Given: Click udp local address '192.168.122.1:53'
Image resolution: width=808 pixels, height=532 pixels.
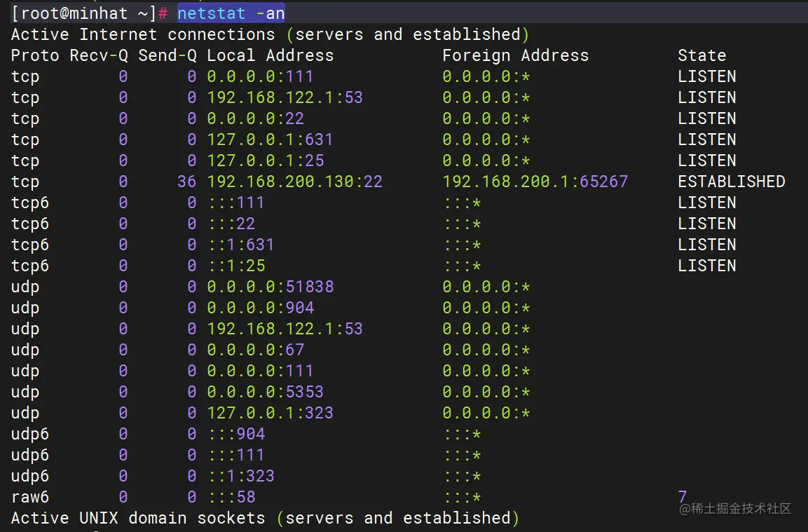Looking at the screenshot, I should pos(285,329).
